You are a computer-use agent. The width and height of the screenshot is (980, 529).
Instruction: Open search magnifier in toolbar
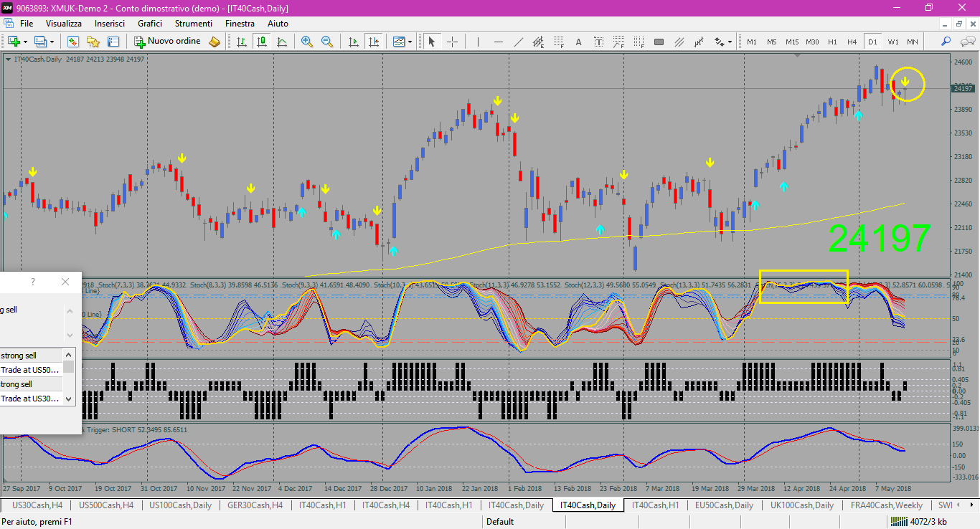pyautogui.click(x=946, y=42)
